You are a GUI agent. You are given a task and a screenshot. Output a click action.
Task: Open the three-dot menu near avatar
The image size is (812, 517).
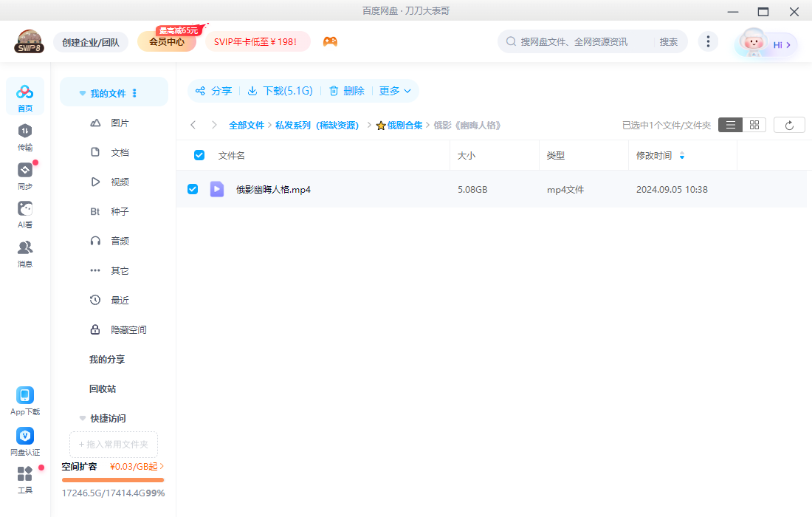point(708,41)
